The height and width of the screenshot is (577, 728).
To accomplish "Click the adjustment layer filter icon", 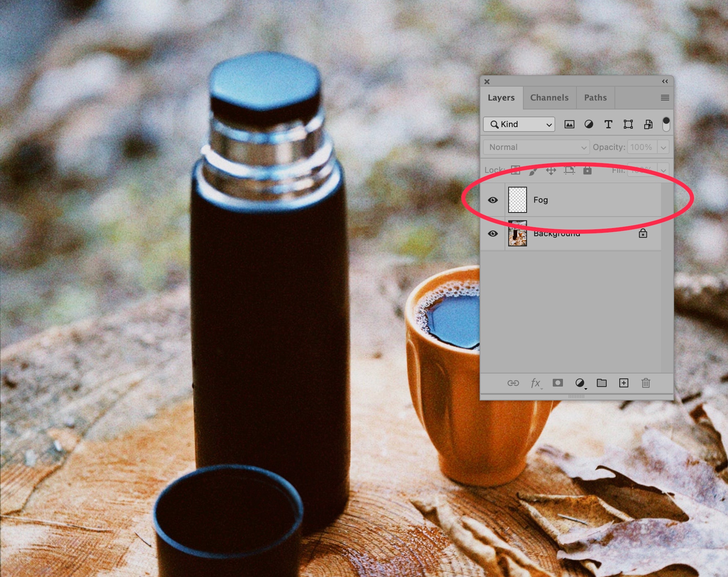I will (589, 125).
